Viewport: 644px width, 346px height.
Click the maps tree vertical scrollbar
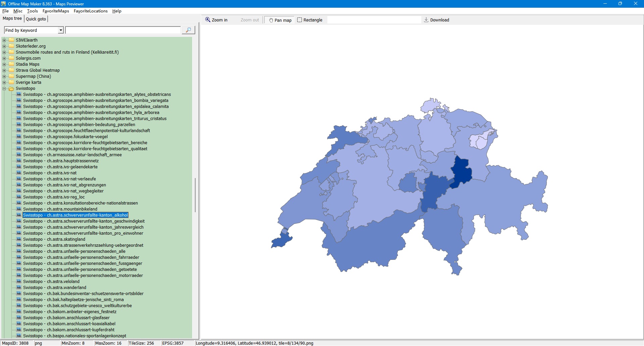point(195,194)
